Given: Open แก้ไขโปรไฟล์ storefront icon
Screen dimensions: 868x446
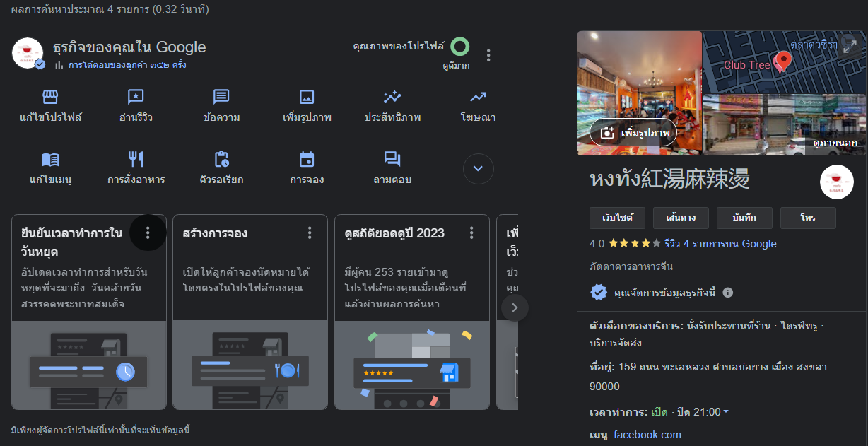Looking at the screenshot, I should coord(50,97).
